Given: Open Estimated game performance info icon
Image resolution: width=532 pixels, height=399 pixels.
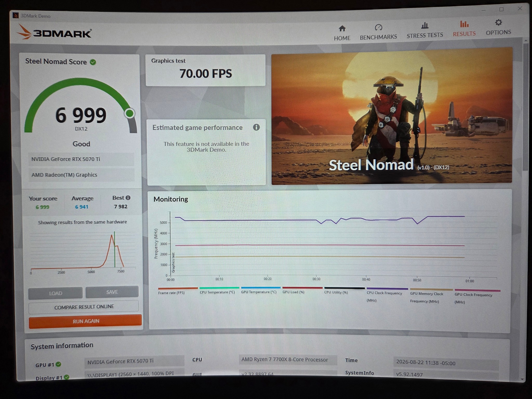Looking at the screenshot, I should [x=256, y=127].
